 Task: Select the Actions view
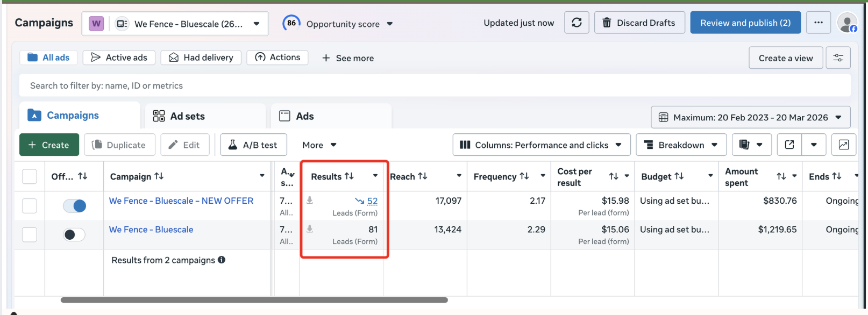278,58
